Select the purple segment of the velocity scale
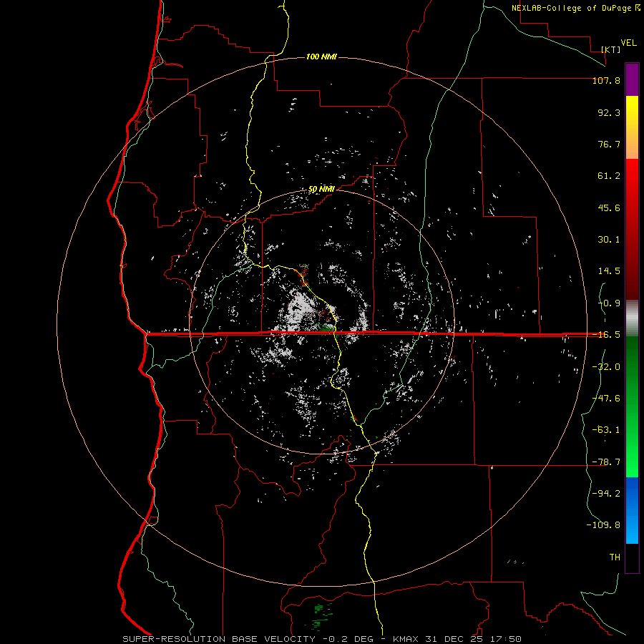 (632, 79)
